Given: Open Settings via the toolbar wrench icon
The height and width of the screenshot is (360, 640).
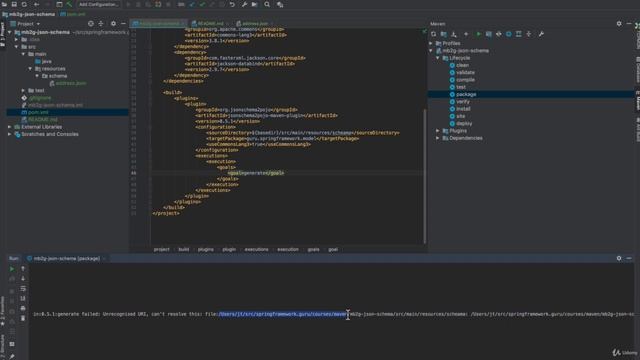Looking at the screenshot, I should point(244,4).
